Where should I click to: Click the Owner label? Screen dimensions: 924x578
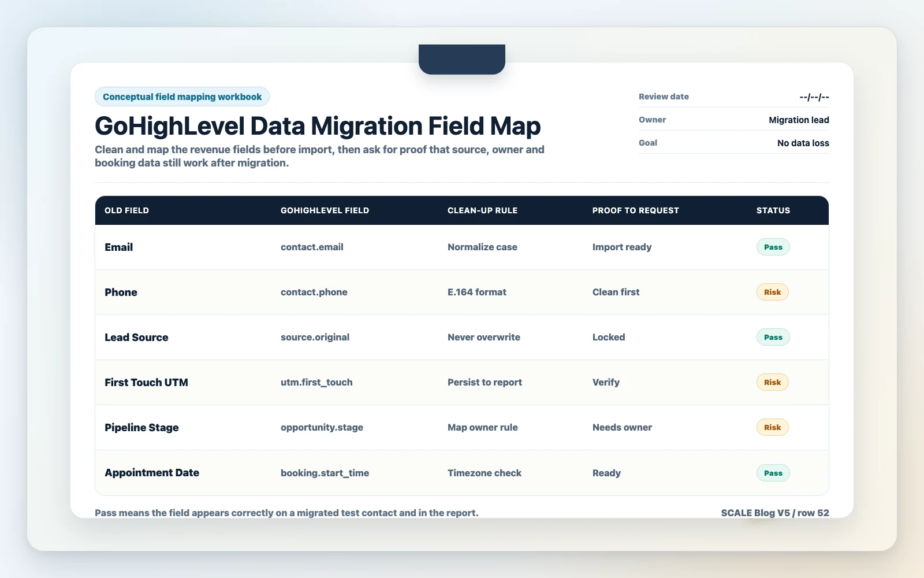pos(652,120)
